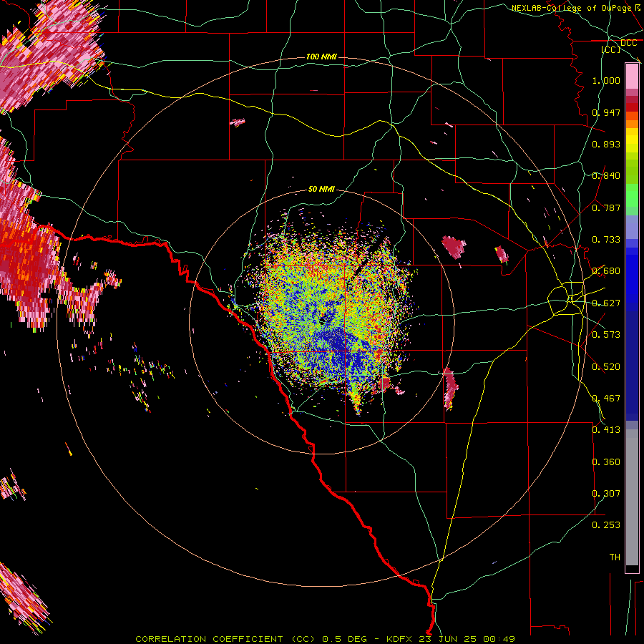Pick the light pink segment of the color scale
This screenshot has width=644, height=644.
[x=632, y=77]
